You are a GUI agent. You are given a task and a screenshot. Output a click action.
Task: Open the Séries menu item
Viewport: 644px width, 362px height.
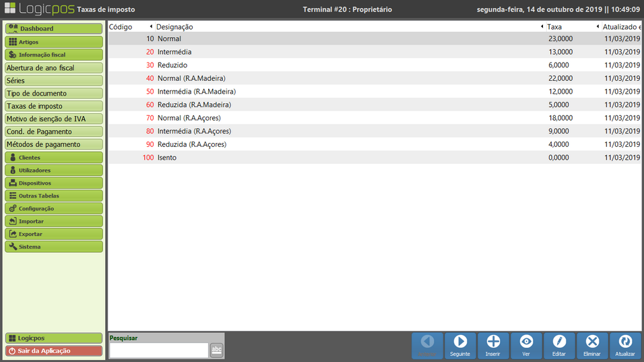pyautogui.click(x=54, y=81)
